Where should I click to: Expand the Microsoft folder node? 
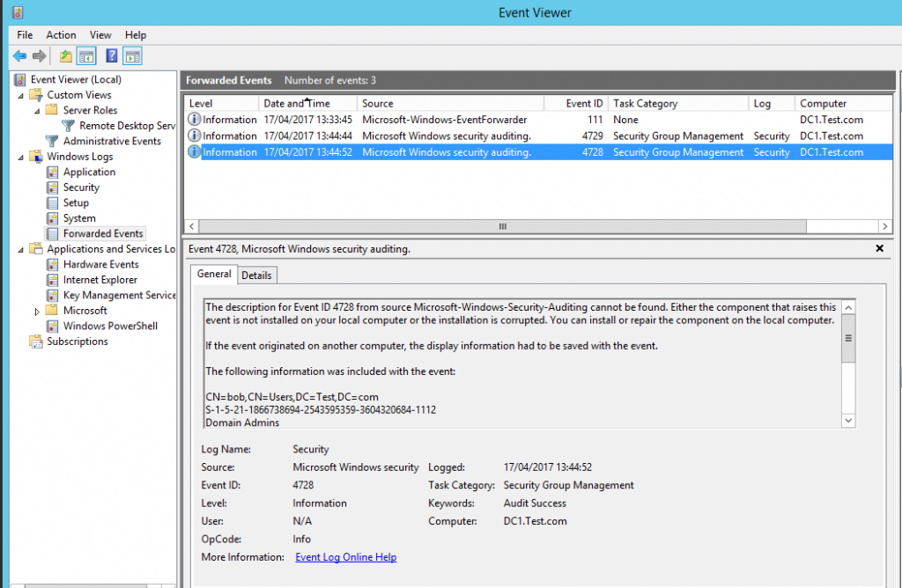[37, 311]
